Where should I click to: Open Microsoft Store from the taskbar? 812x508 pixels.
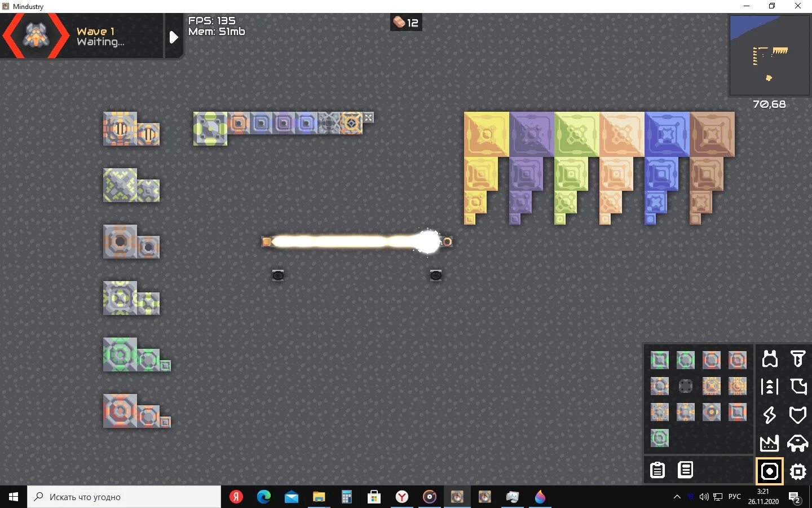click(x=374, y=497)
